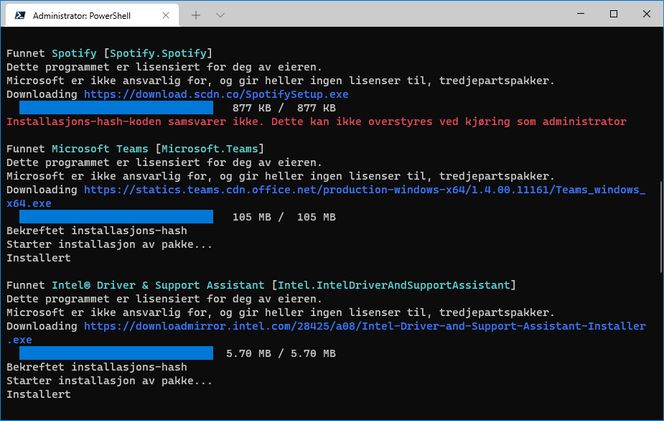Click the [Spotify.Spotify] package ID

coord(158,53)
